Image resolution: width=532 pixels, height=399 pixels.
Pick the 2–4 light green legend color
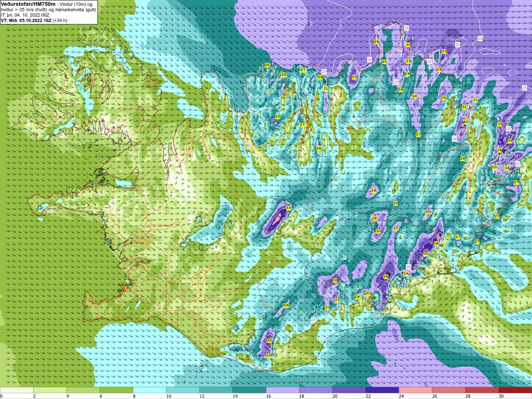pos(50,390)
